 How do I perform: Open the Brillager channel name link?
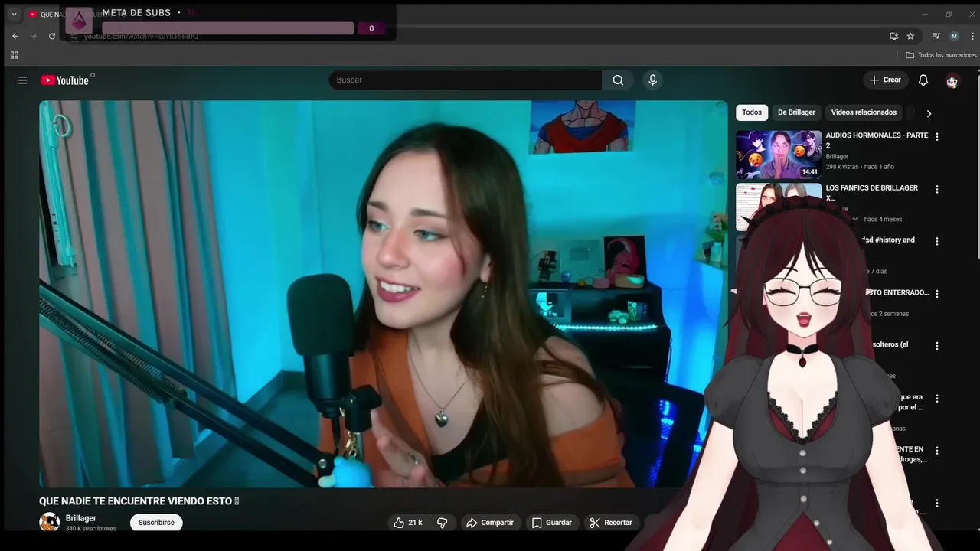click(x=81, y=518)
